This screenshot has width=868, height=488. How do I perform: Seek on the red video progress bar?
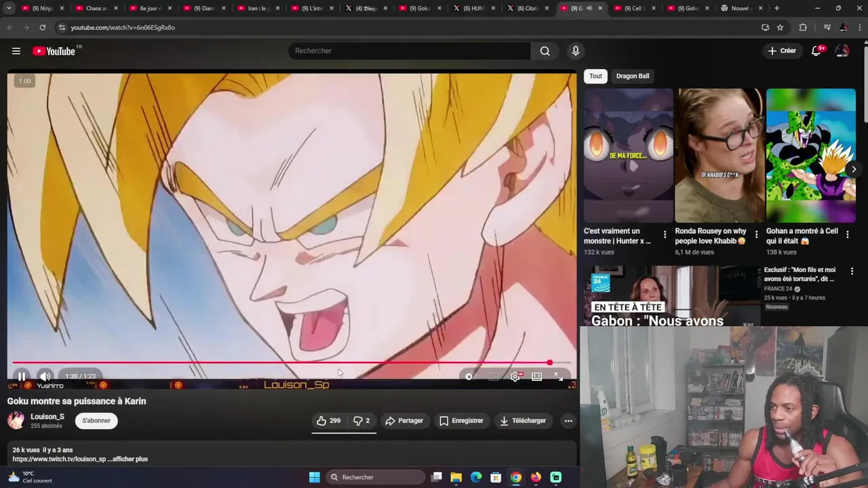pyautogui.click(x=292, y=363)
